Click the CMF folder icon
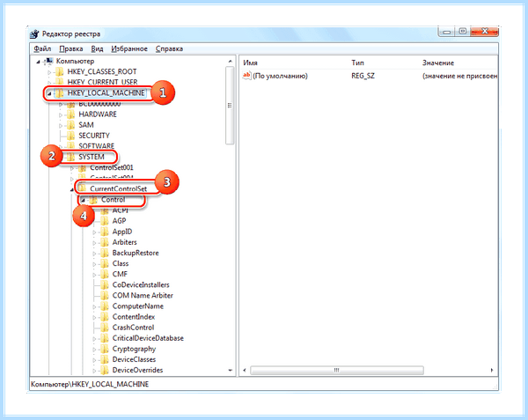Image resolution: width=528 pixels, height=420 pixels. [x=105, y=274]
